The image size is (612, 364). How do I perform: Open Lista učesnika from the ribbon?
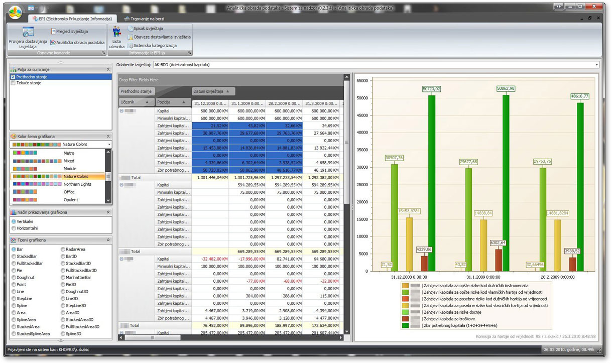click(x=117, y=32)
